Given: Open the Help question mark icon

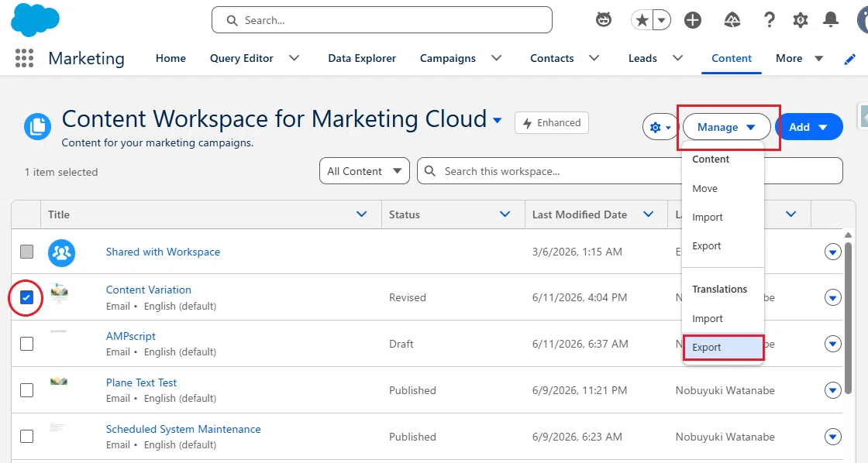Looking at the screenshot, I should (769, 20).
